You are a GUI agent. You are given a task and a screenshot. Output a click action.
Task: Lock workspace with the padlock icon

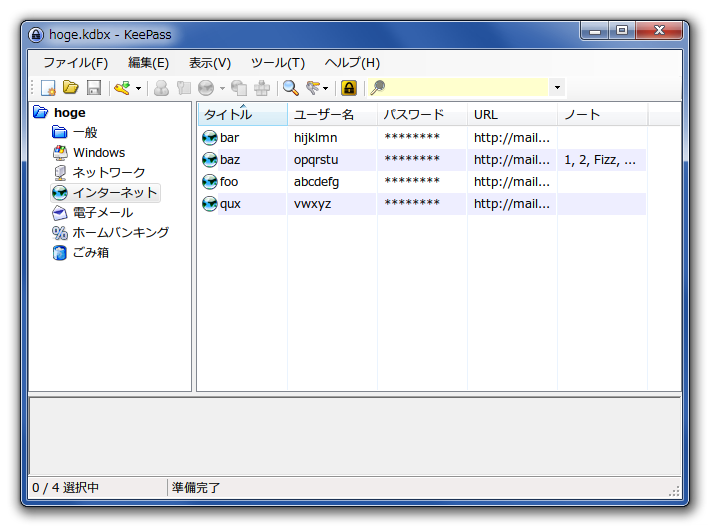[349, 88]
